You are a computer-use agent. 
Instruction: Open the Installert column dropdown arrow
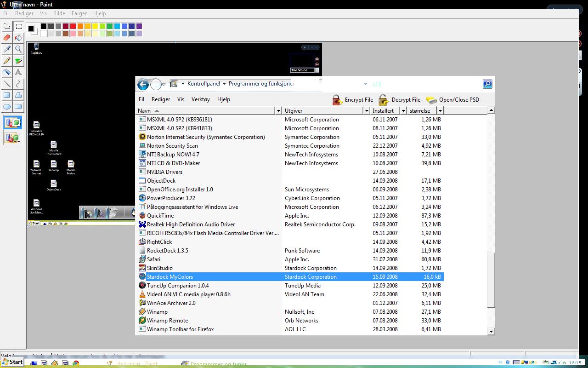tap(403, 111)
